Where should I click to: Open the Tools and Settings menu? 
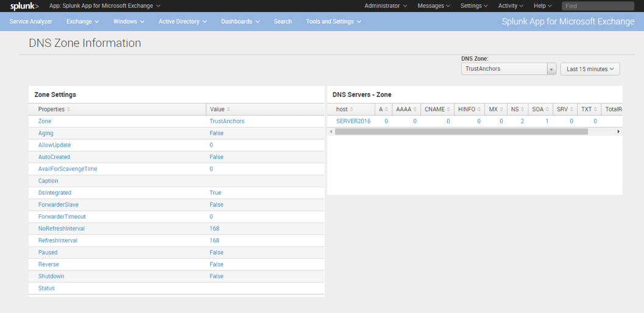point(333,21)
